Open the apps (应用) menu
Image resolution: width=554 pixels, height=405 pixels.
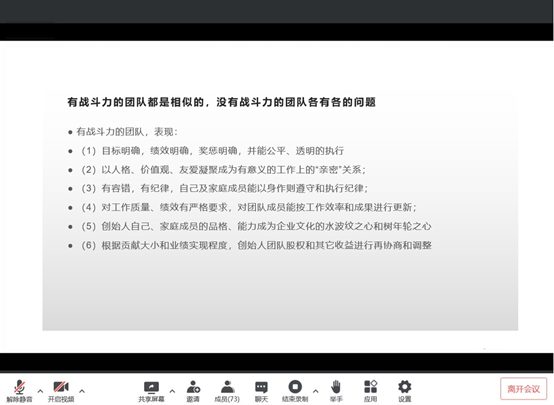click(371, 391)
